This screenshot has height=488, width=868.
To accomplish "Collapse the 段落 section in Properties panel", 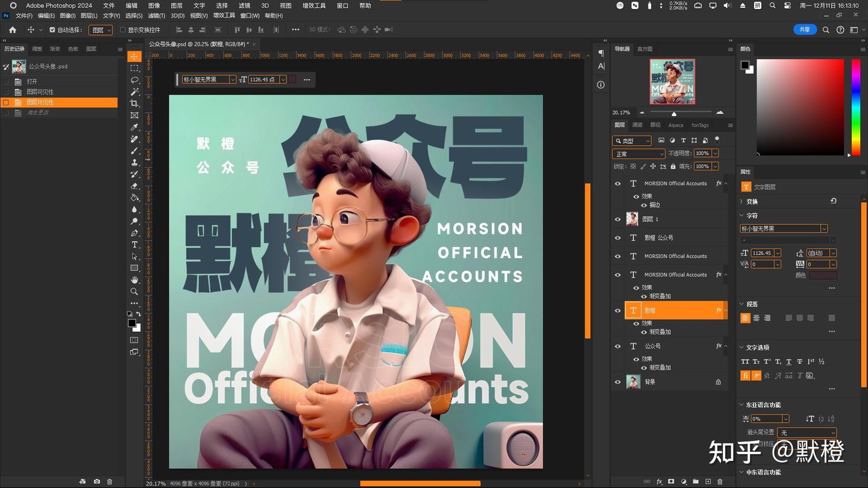I will point(742,304).
